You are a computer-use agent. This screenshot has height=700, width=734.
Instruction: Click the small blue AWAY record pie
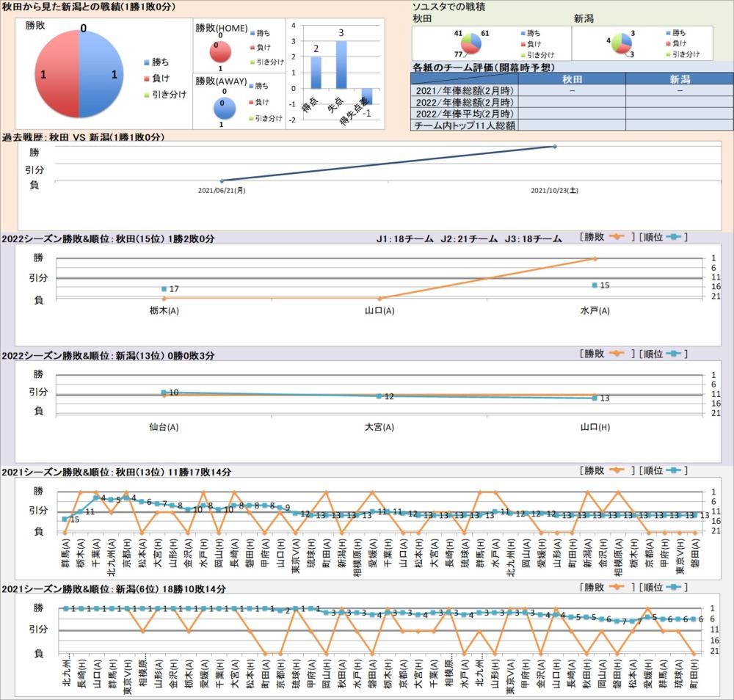pyautogui.click(x=221, y=109)
